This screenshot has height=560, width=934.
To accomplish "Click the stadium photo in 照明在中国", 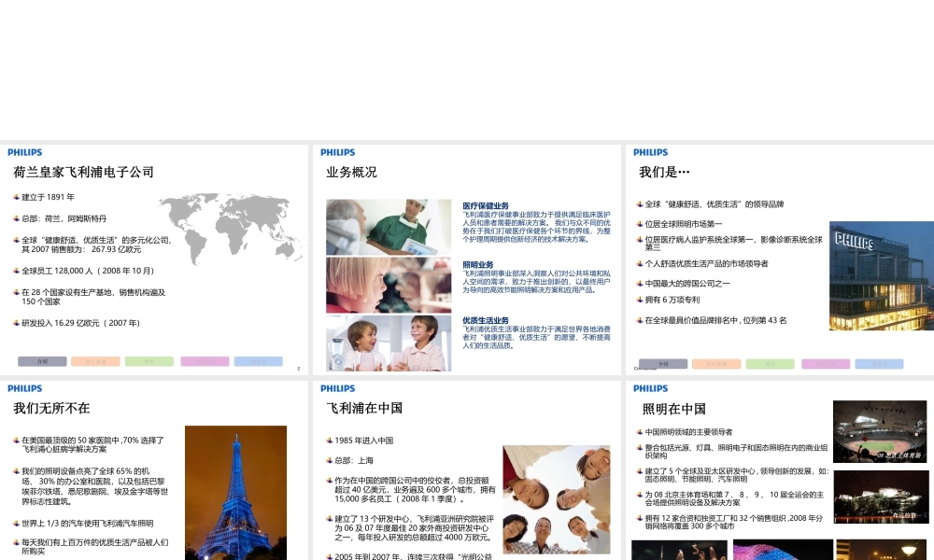I will click(880, 431).
